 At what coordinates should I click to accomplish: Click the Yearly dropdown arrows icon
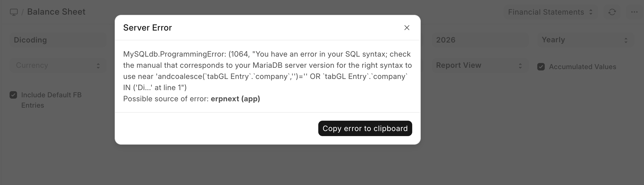[x=626, y=40]
